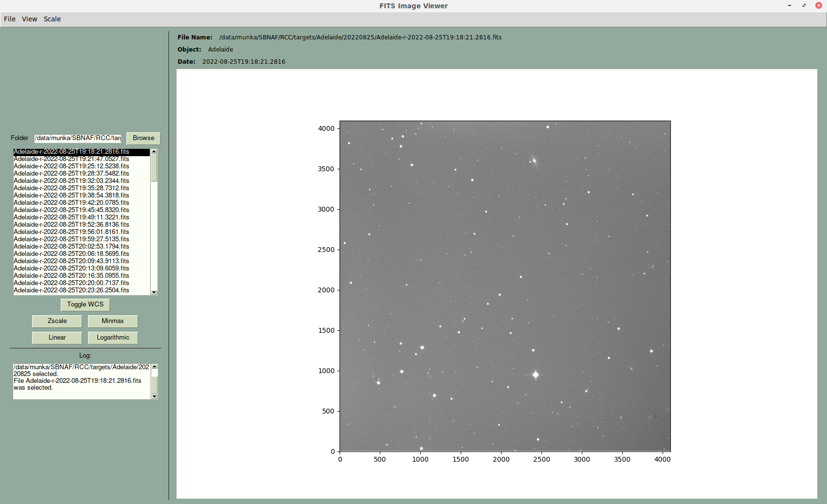
Task: Click log panel scroll up arrow
Action: pyautogui.click(x=155, y=366)
